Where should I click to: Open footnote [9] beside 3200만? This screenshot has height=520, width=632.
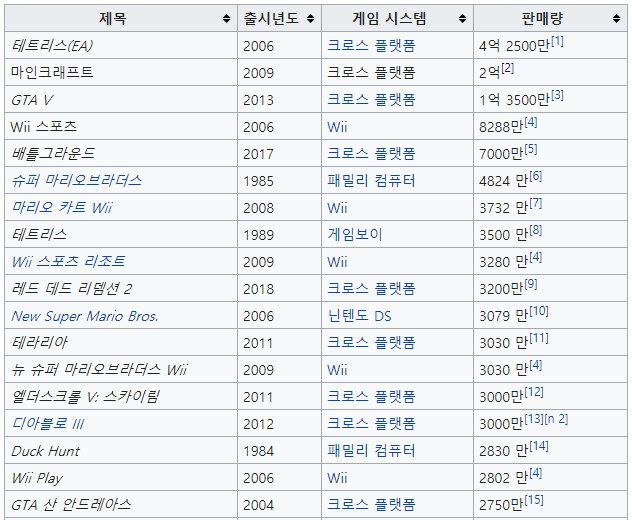coord(531,284)
